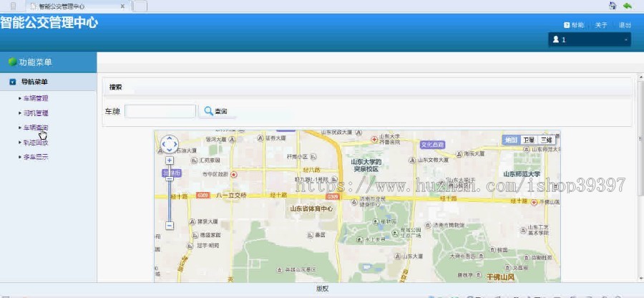Viewport: 644px width, 298px height.
Task: Zoom in with the map plus button
Action: point(170,160)
